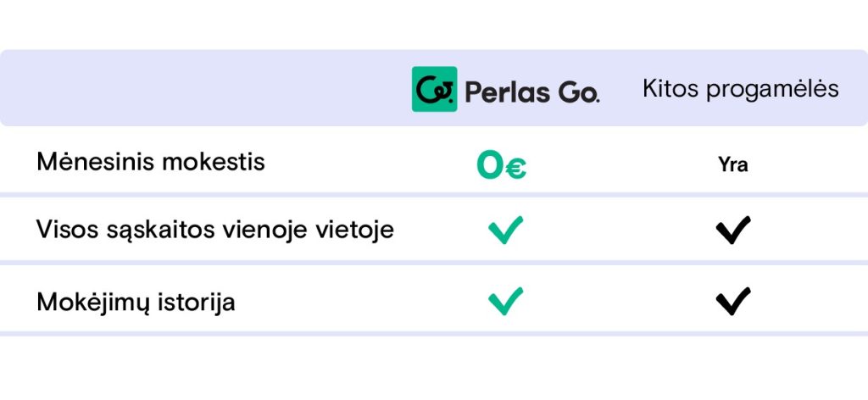
Task: Select black checkmark in Mokėjimų istorija row
Action: (x=733, y=301)
